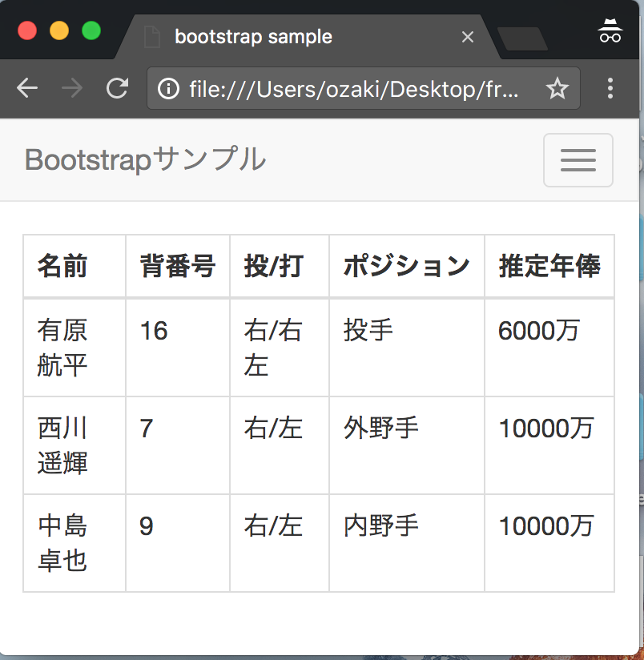Click the 投手 position cell

tap(407, 348)
